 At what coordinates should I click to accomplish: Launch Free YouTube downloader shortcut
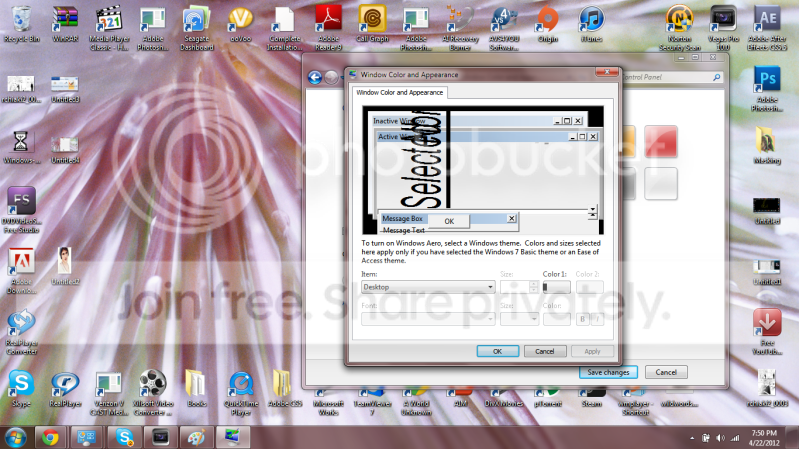point(767,332)
